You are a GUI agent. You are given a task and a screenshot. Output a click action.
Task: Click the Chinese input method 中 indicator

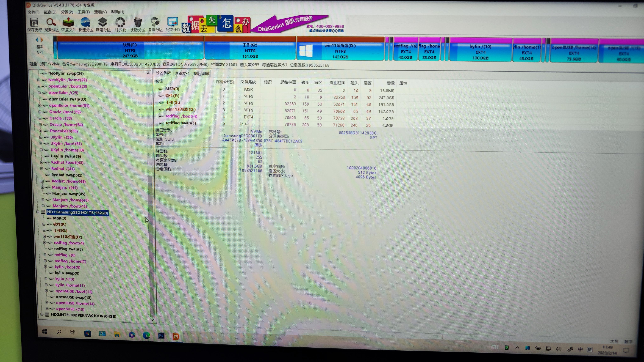[580, 349]
